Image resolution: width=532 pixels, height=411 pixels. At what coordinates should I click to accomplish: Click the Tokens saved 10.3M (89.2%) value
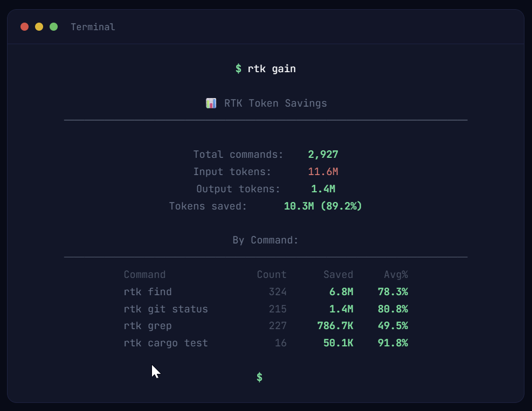(x=323, y=206)
